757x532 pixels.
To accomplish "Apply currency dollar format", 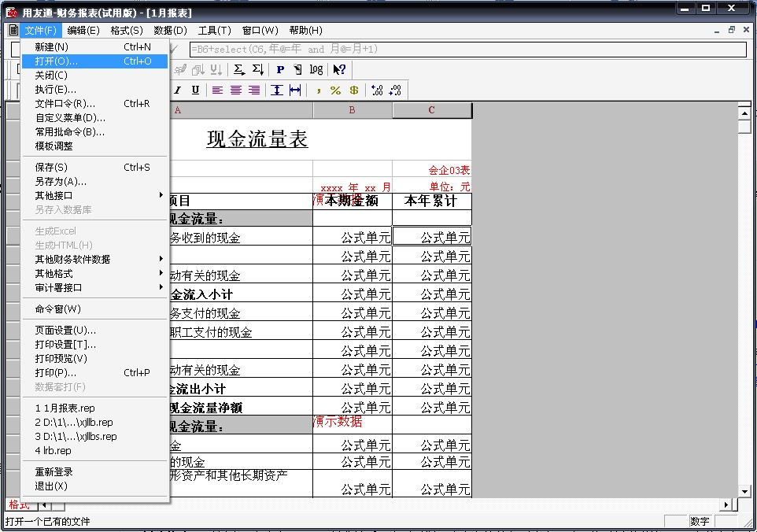I will point(354,91).
